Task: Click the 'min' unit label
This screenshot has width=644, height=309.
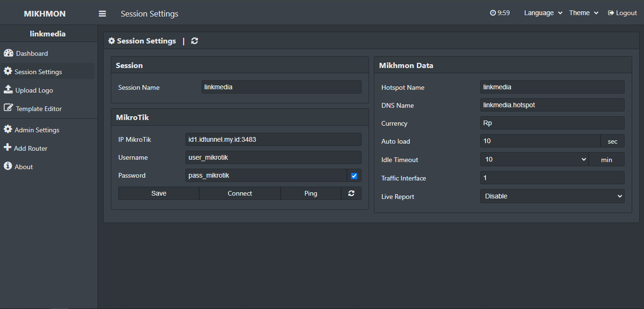Action: [607, 160]
